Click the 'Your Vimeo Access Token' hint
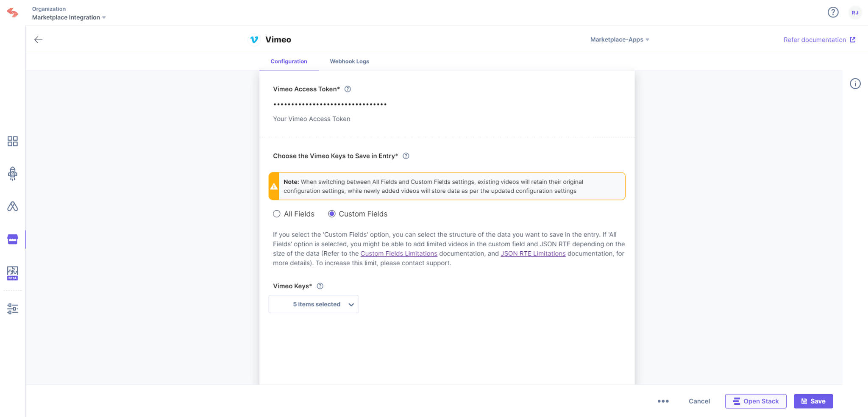The width and height of the screenshot is (868, 417). tap(312, 119)
